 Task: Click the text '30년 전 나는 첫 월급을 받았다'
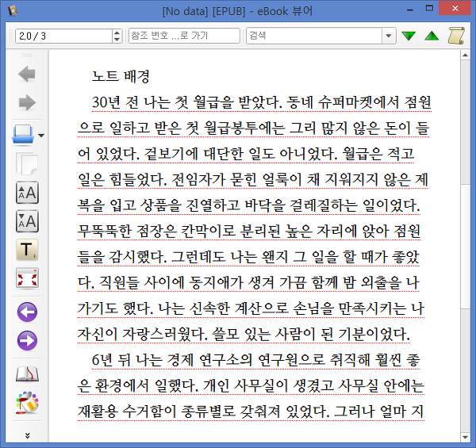tap(187, 102)
